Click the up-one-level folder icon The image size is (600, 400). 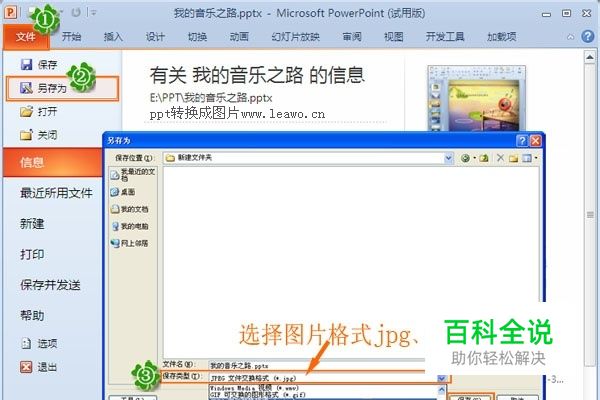coord(484,158)
